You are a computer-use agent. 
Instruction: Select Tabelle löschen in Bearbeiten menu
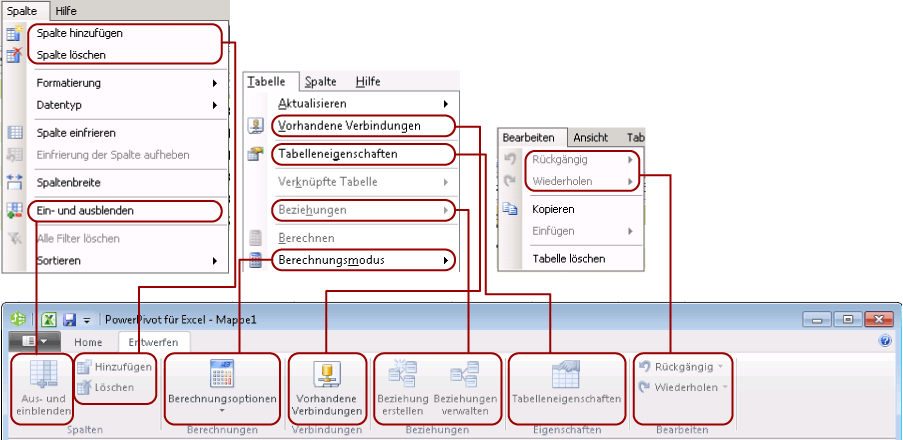(x=568, y=258)
